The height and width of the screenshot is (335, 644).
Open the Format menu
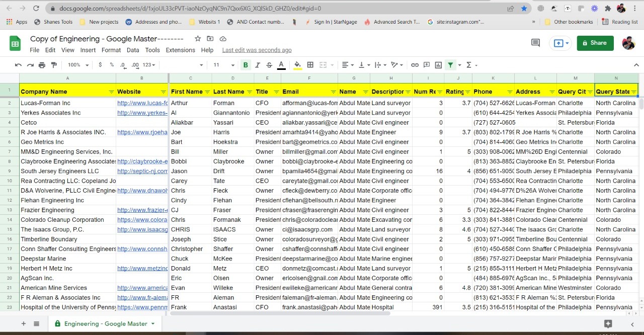tap(111, 50)
